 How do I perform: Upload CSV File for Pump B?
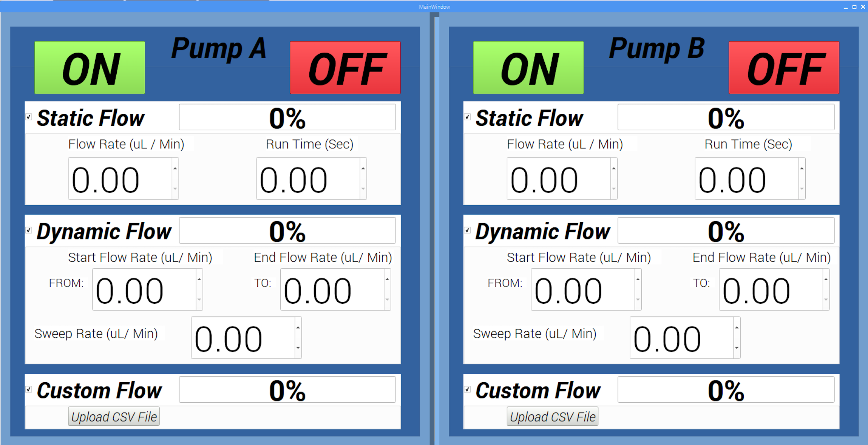(x=552, y=416)
